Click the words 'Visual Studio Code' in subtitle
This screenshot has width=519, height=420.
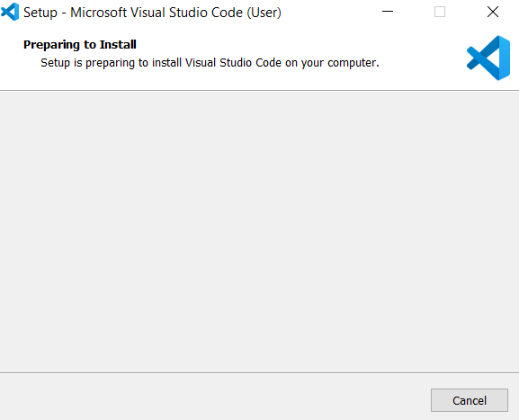(x=233, y=63)
